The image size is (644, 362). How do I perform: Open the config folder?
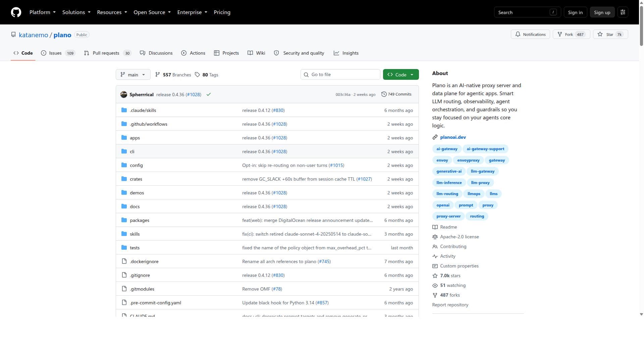[x=136, y=166]
